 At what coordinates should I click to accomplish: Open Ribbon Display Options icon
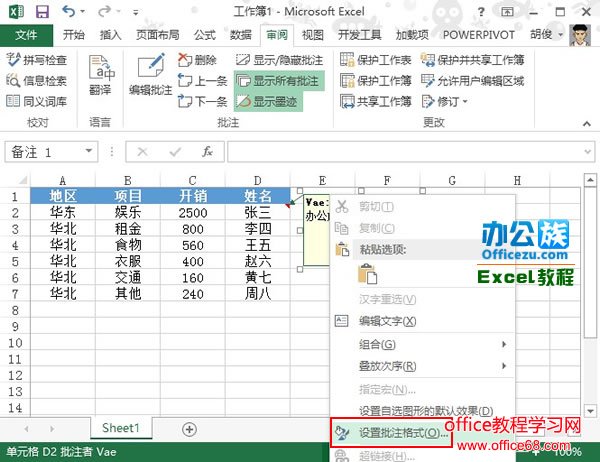tap(507, 12)
